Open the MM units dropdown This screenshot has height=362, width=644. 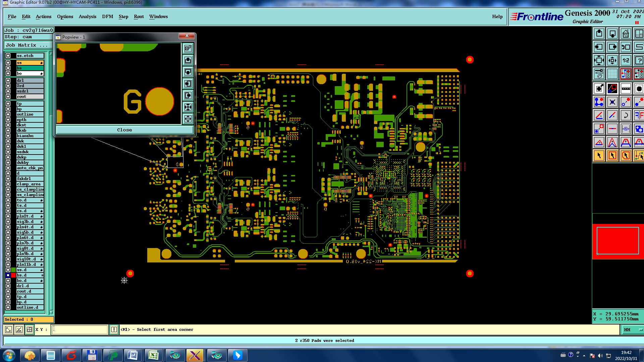[633, 330]
